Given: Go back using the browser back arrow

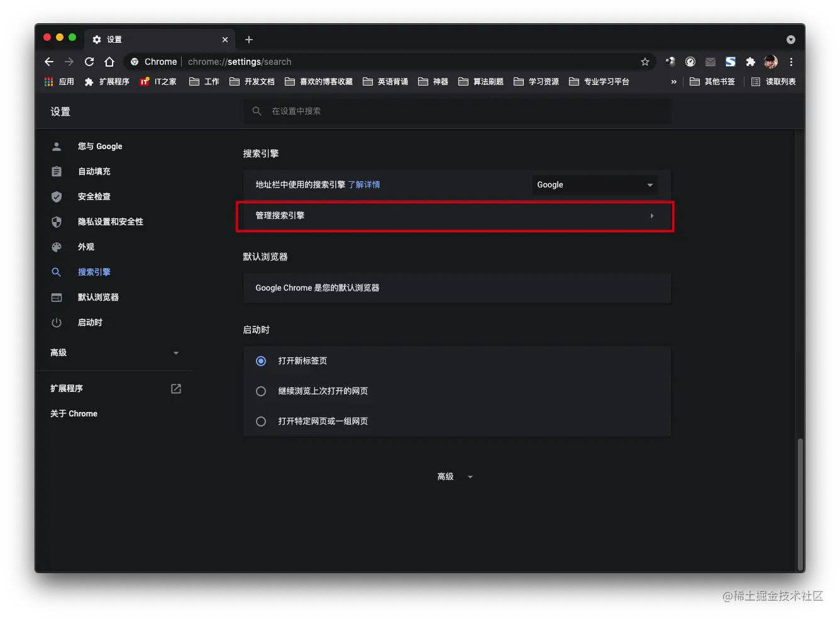Looking at the screenshot, I should (x=49, y=62).
